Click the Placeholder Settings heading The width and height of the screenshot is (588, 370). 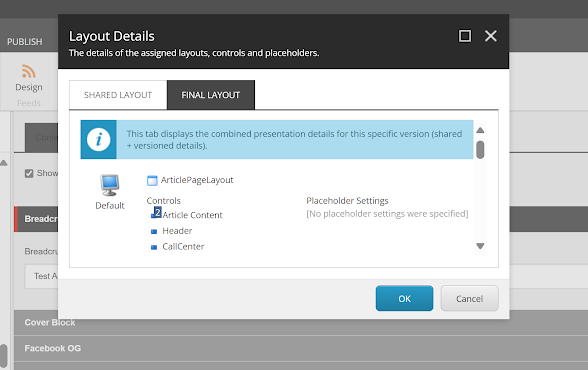347,201
